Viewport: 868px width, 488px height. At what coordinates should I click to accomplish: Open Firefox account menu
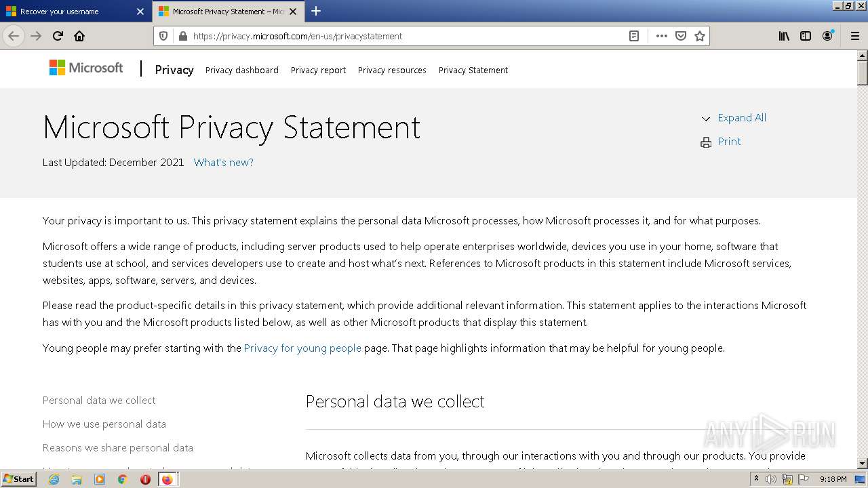(827, 36)
